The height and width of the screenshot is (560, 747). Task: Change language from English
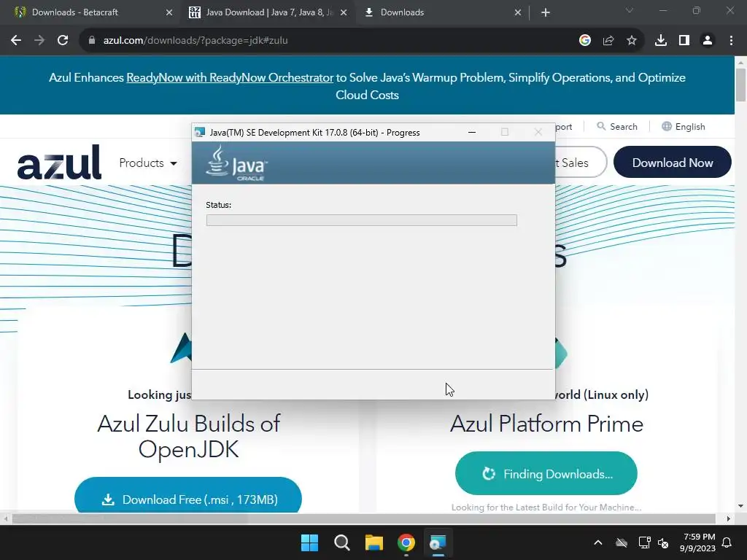point(683,127)
